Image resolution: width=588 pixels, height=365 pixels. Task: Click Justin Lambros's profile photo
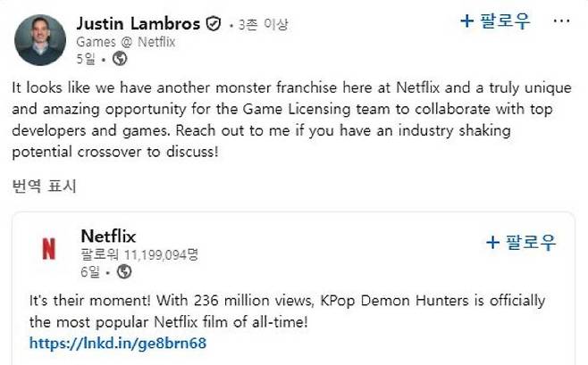(40, 40)
